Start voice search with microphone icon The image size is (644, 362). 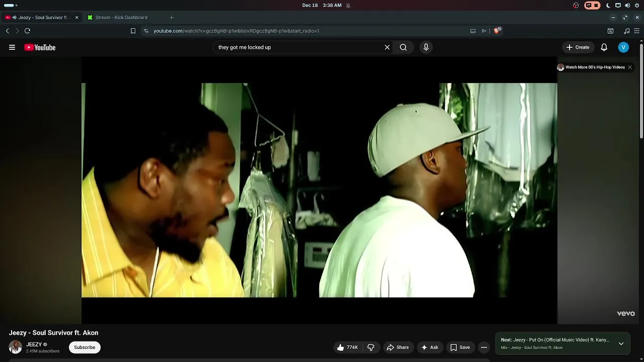(426, 47)
